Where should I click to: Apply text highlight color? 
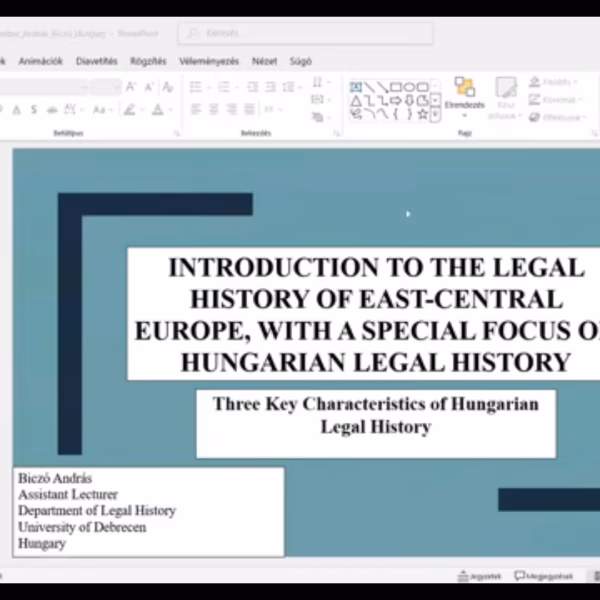tap(129, 110)
